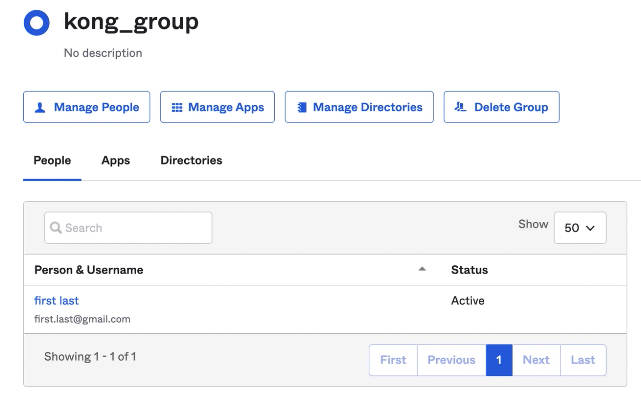The height and width of the screenshot is (418, 641).
Task: Click in the Search people field
Action: [135, 228]
